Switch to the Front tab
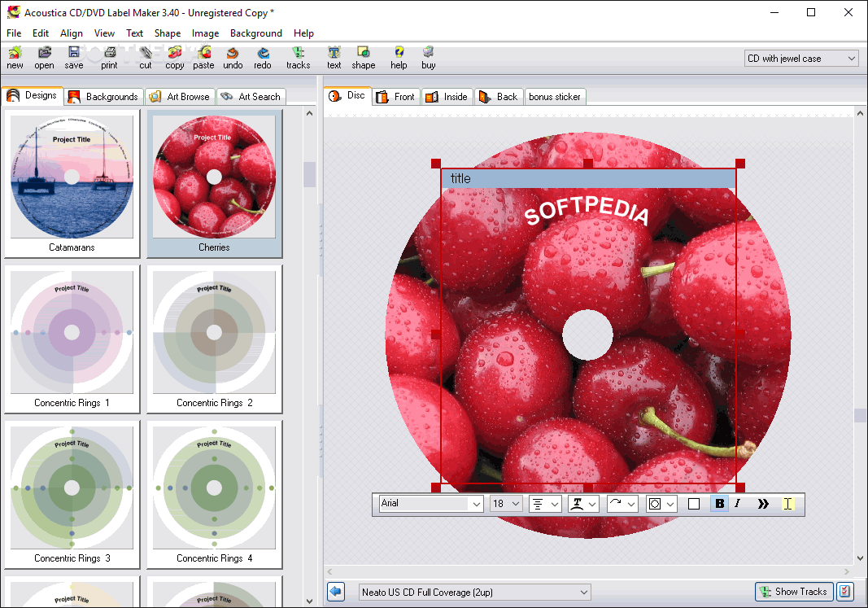The image size is (868, 608). 396,96
